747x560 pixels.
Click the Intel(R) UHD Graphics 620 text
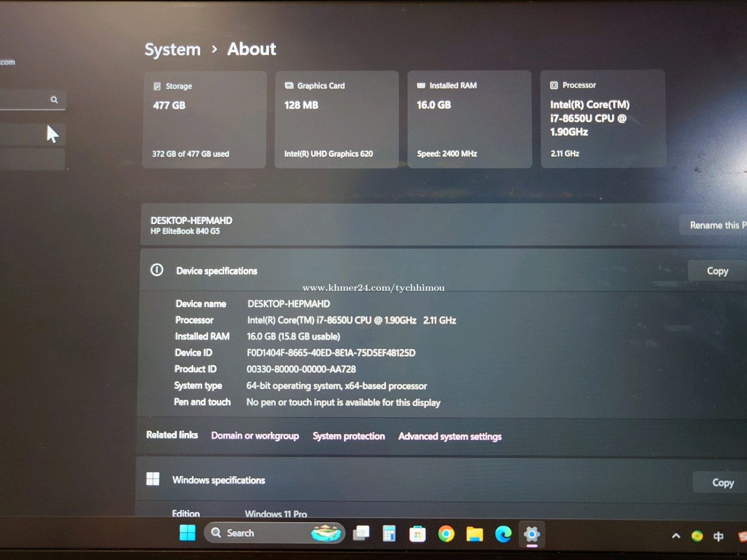(329, 154)
